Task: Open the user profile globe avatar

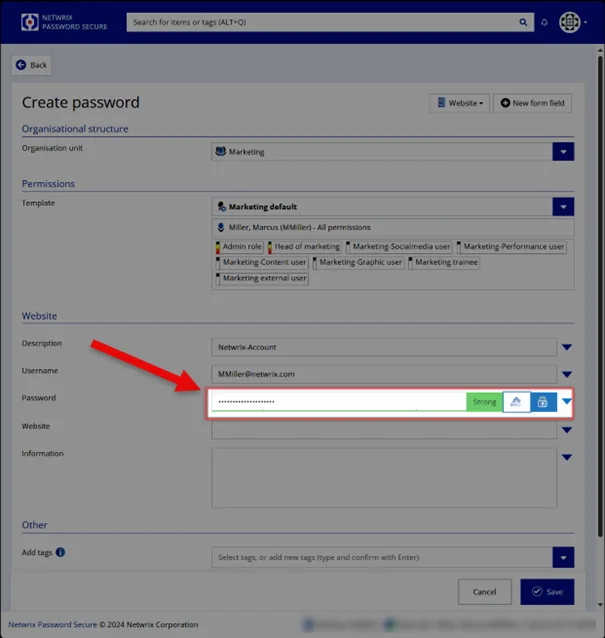Action: tap(570, 22)
